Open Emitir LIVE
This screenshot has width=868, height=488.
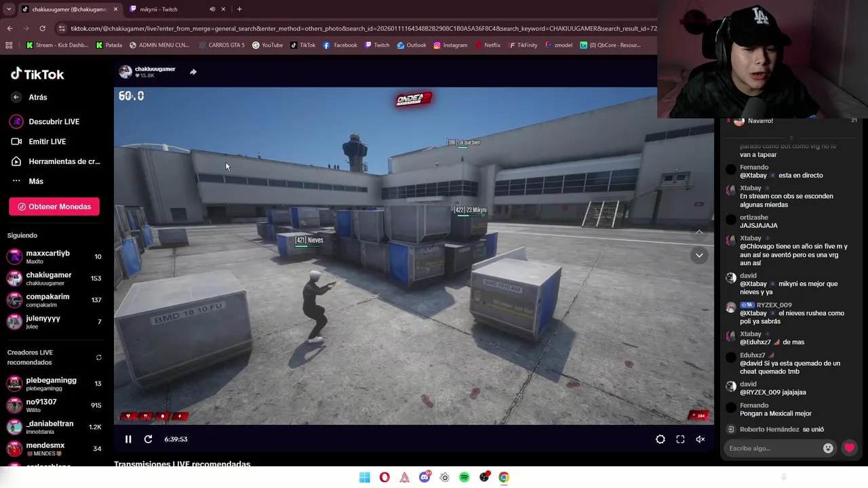(x=39, y=141)
